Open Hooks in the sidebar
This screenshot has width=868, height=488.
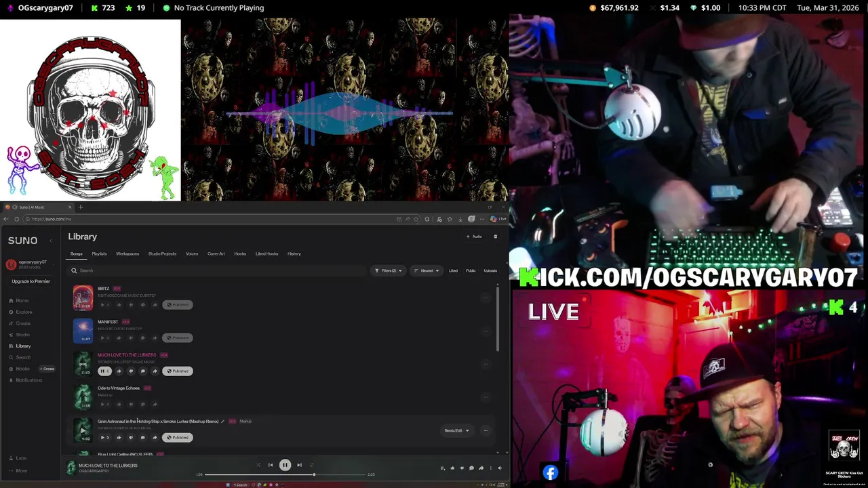coord(19,369)
